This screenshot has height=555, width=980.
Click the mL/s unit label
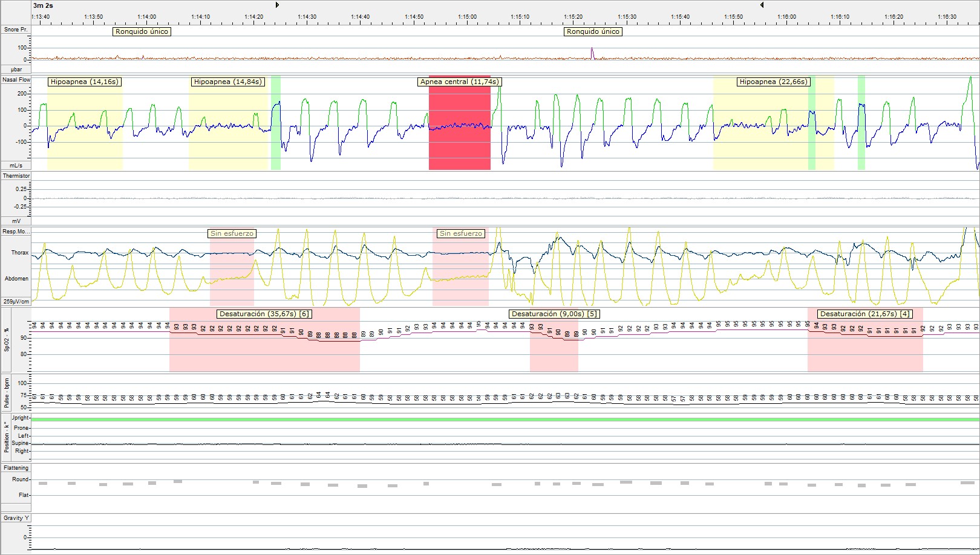16,166
